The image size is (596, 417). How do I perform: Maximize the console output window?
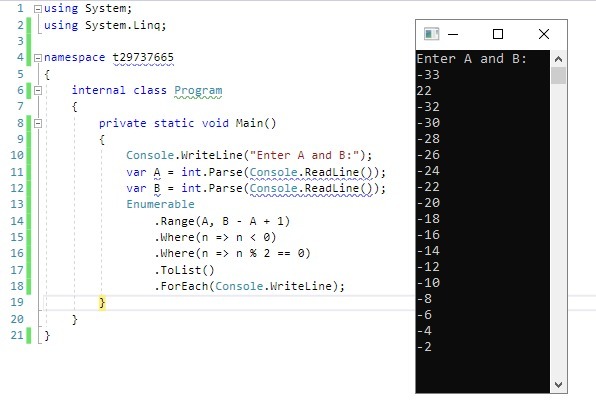coord(498,34)
